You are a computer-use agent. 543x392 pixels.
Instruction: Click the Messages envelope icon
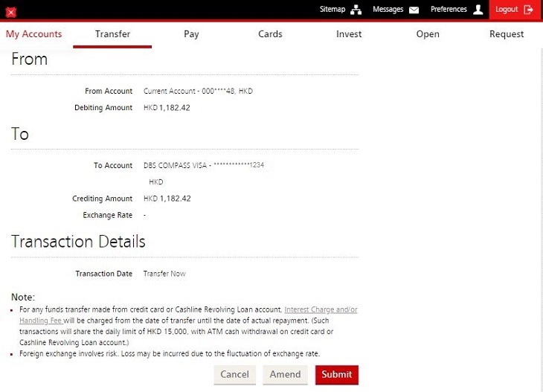(x=414, y=10)
